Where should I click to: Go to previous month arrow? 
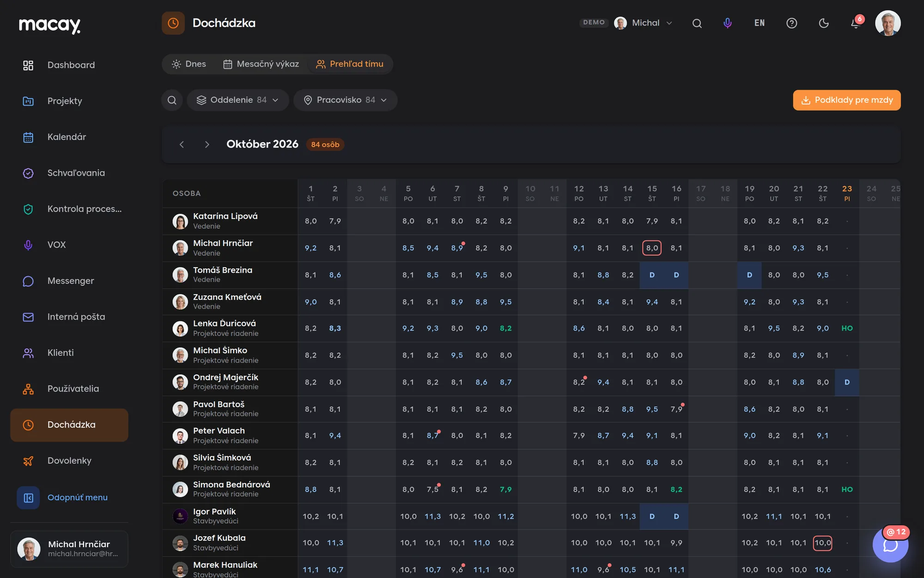click(x=182, y=144)
